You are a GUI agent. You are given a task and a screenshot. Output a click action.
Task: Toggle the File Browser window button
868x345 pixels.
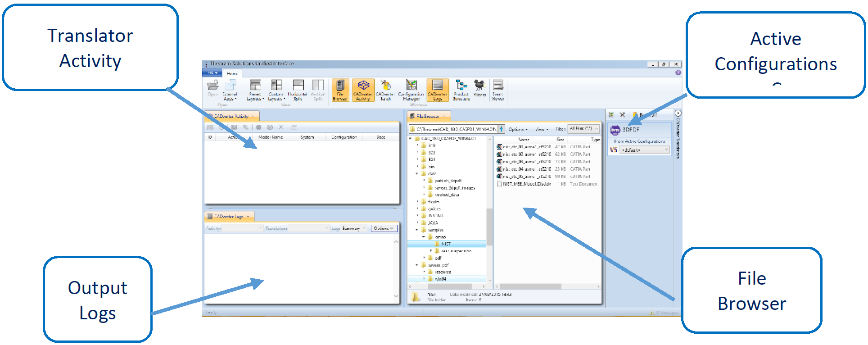[x=340, y=90]
